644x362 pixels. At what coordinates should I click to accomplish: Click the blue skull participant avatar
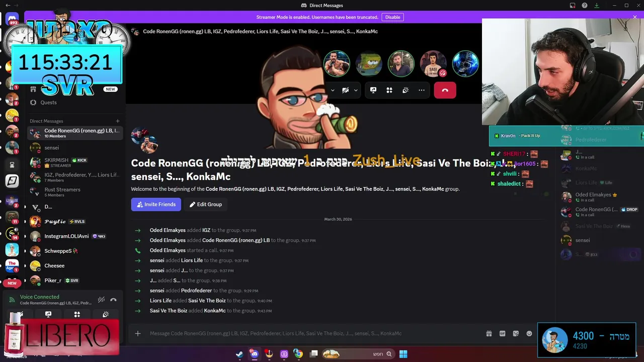465,63
